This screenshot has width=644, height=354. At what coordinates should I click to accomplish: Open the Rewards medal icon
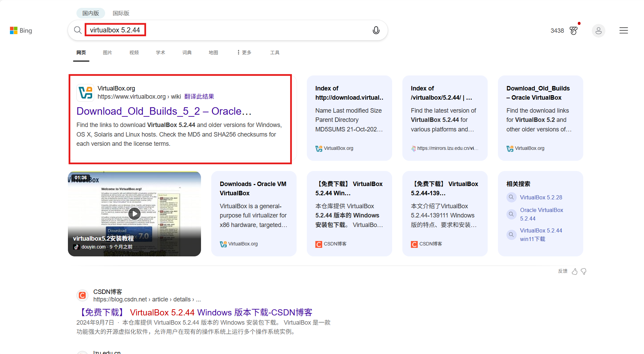pos(574,30)
